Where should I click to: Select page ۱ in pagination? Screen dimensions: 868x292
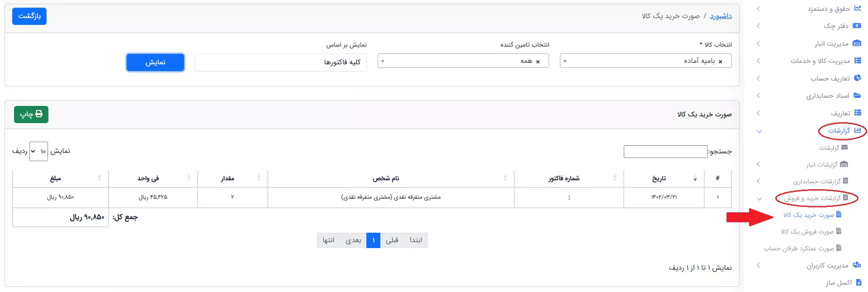(x=373, y=240)
